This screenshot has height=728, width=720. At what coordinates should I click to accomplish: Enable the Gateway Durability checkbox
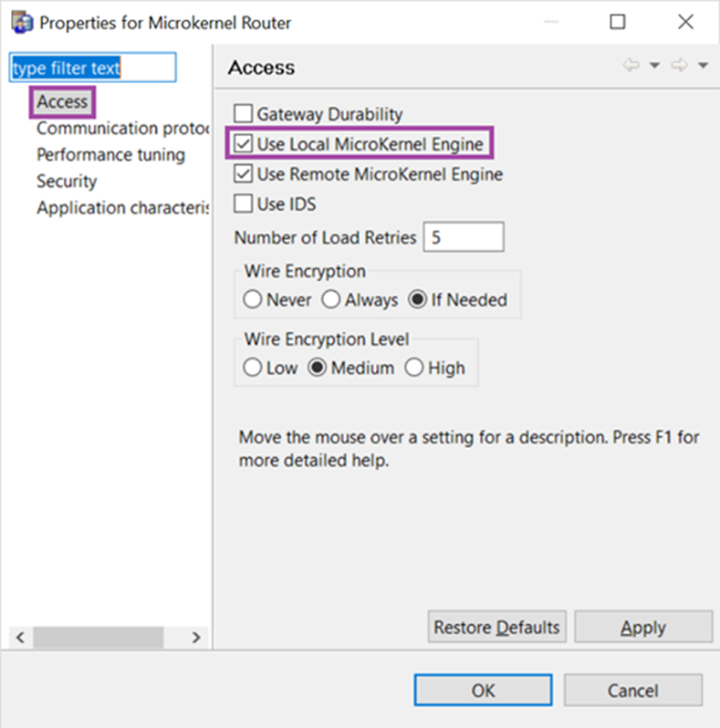click(x=244, y=113)
